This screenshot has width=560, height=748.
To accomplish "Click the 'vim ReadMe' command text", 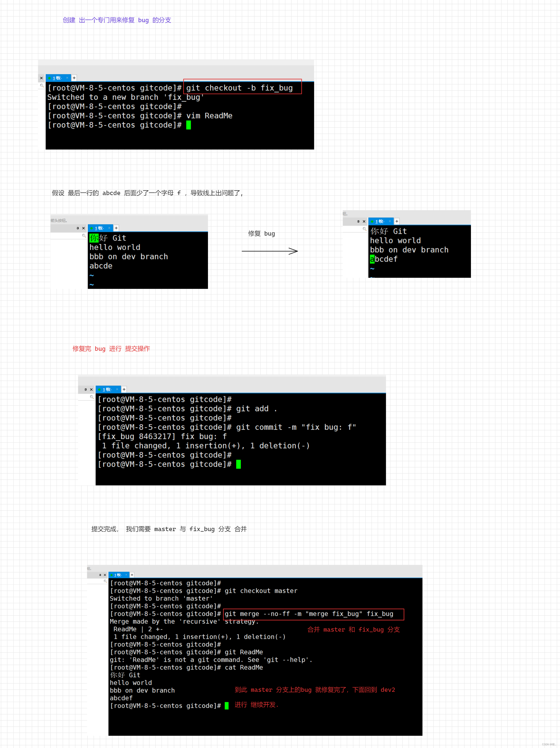I will click(x=209, y=116).
